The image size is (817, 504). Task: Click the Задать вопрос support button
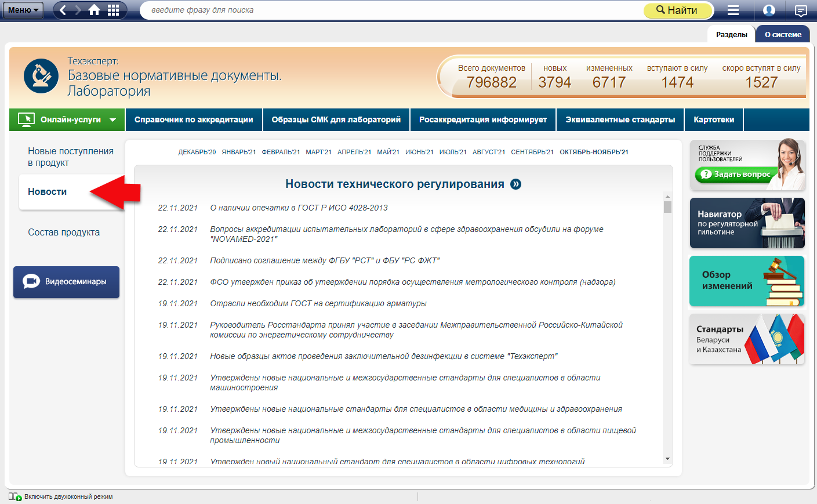click(735, 174)
